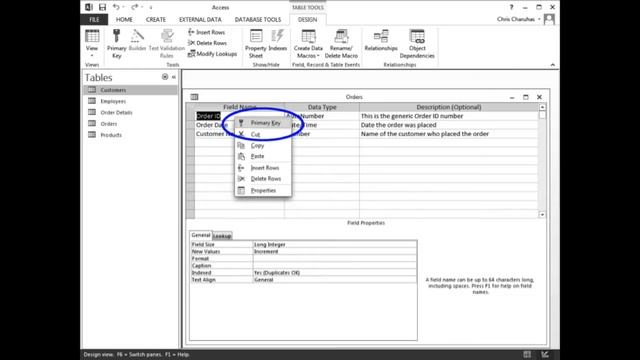Click Insert Rows in the ribbon Tools group
This screenshot has height=360, width=640.
[207, 32]
